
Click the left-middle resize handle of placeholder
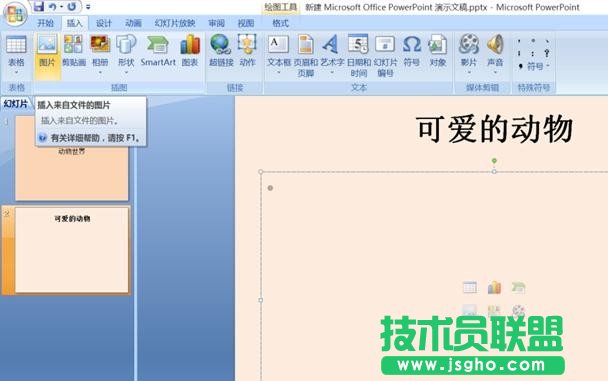tap(260, 300)
